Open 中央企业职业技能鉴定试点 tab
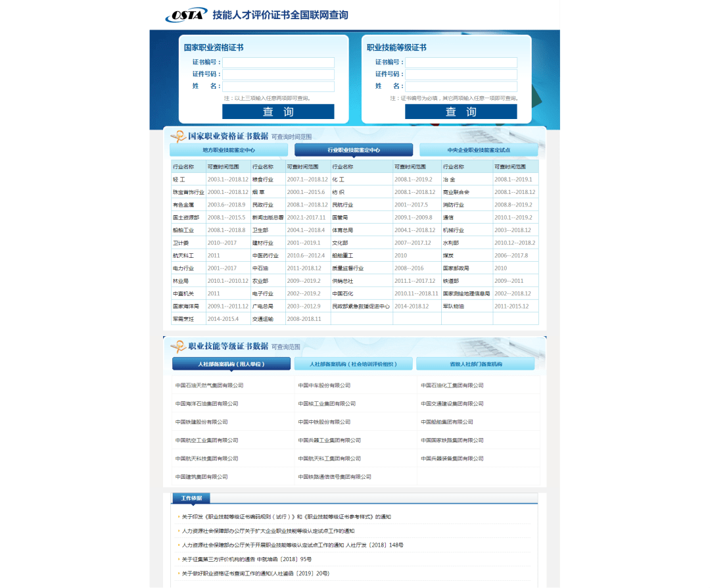The image size is (710, 588). coord(479,150)
